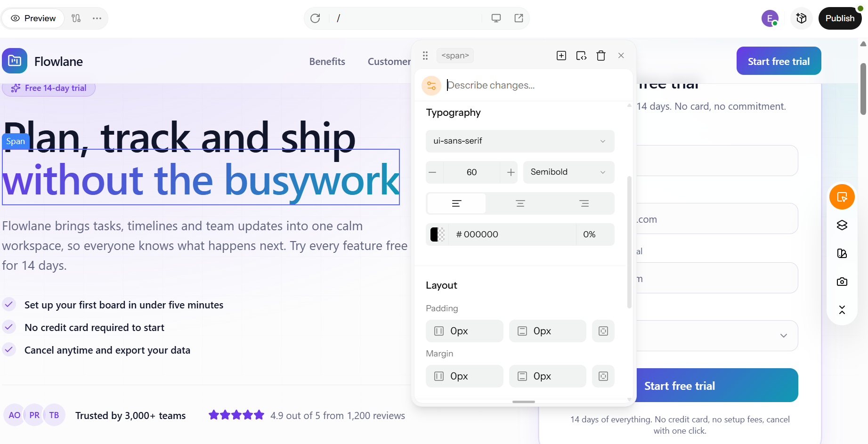Switch the desktop device view icon

pos(496,18)
